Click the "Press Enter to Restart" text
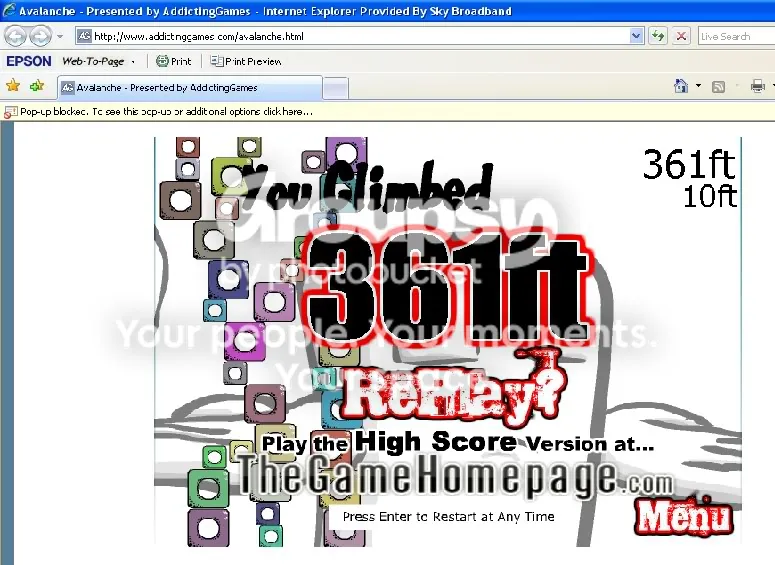The width and height of the screenshot is (775, 565). click(x=448, y=517)
